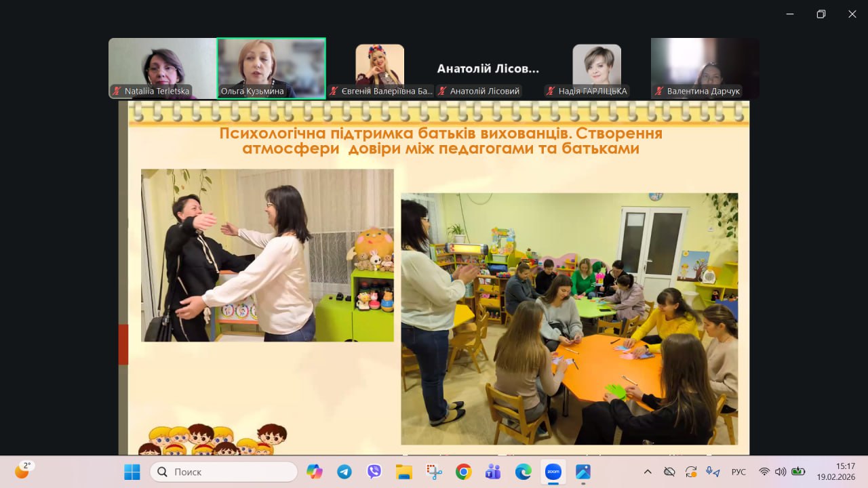Open the weather widget showing 2°
This screenshot has height=488, width=868.
click(24, 470)
